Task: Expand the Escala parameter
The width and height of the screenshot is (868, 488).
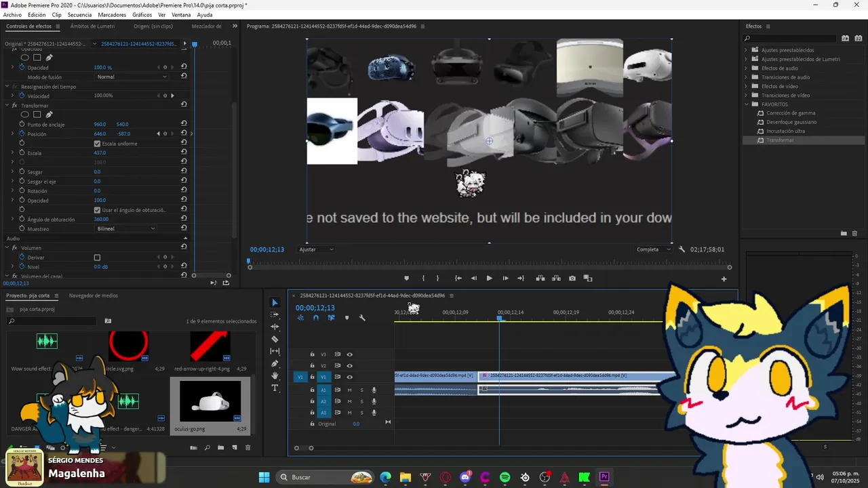Action: 12,152
